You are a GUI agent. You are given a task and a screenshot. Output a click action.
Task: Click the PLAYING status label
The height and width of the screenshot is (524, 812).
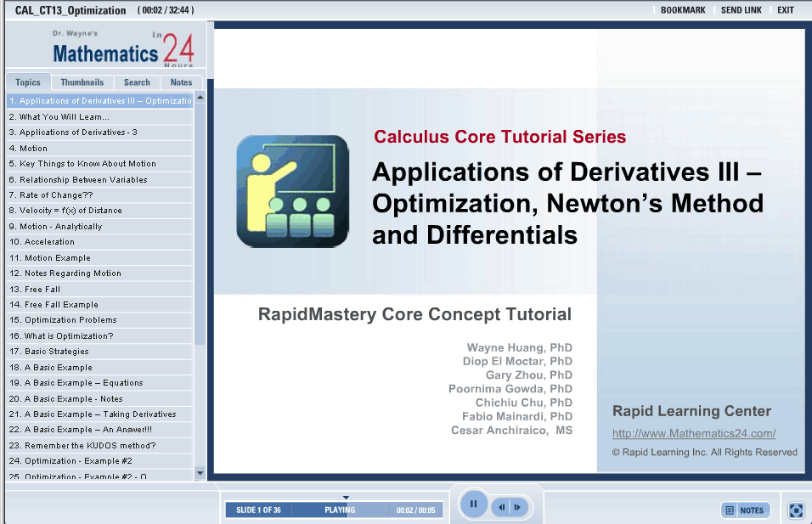point(340,510)
